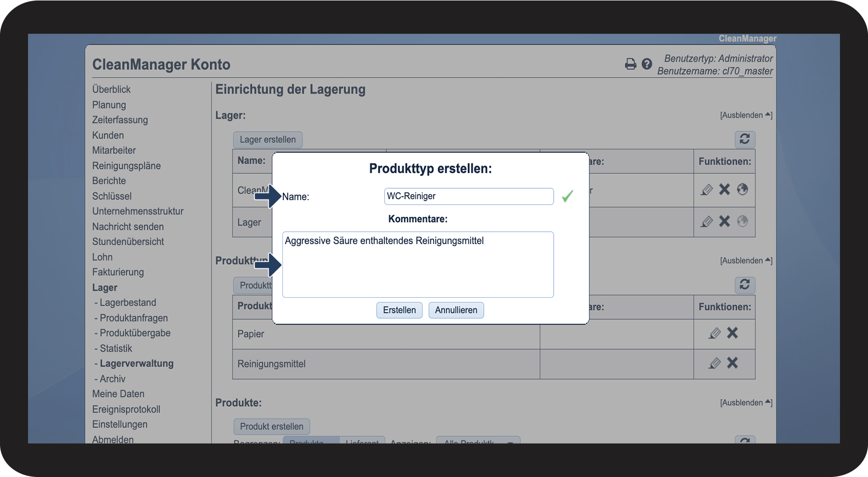Click the Erstellen button in dialog
Image resolution: width=868 pixels, height=477 pixels.
pos(399,310)
